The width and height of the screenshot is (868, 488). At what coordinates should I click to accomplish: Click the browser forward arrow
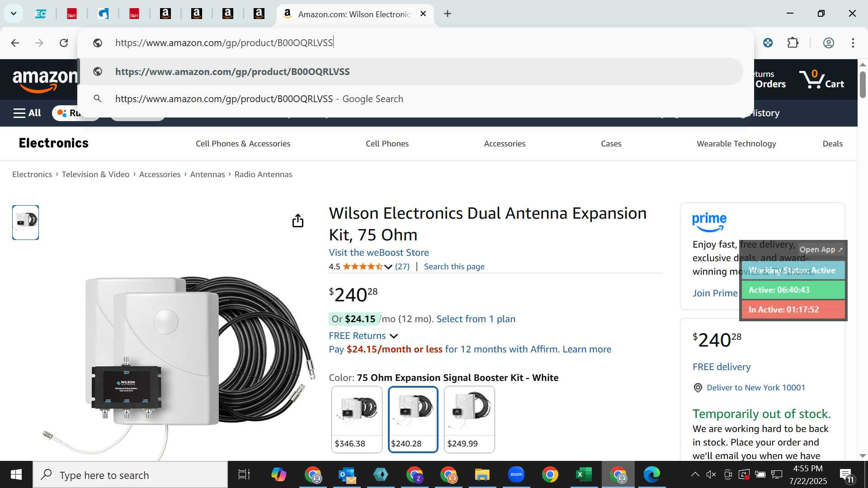39,43
